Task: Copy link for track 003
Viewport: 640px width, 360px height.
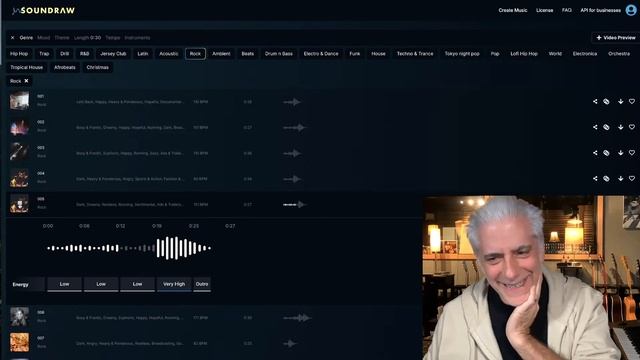Action: (606, 153)
